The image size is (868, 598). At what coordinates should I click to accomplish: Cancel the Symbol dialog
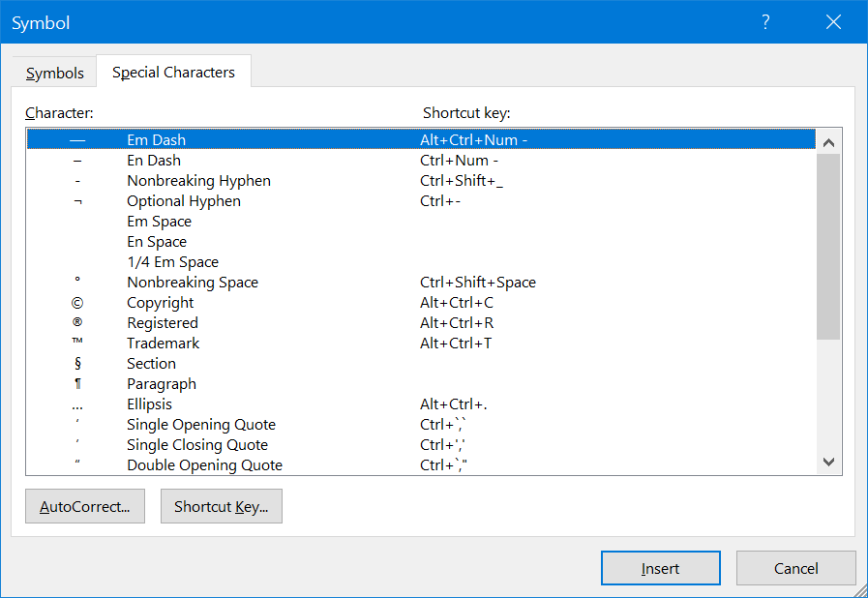point(795,569)
